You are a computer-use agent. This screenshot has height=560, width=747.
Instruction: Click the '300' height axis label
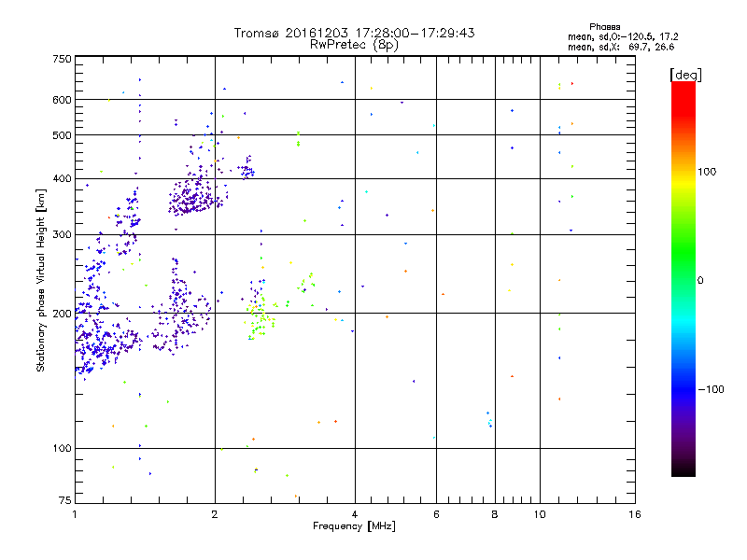click(x=62, y=235)
